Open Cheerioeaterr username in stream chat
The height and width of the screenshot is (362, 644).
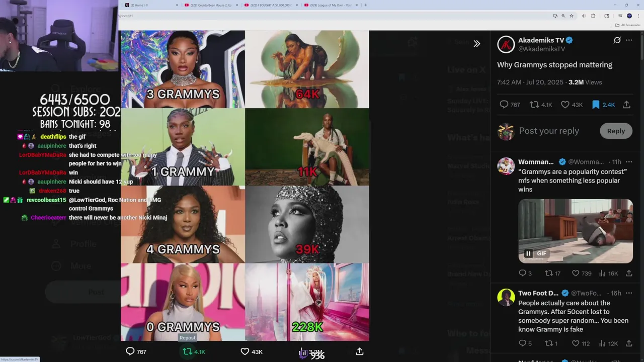tap(48, 218)
